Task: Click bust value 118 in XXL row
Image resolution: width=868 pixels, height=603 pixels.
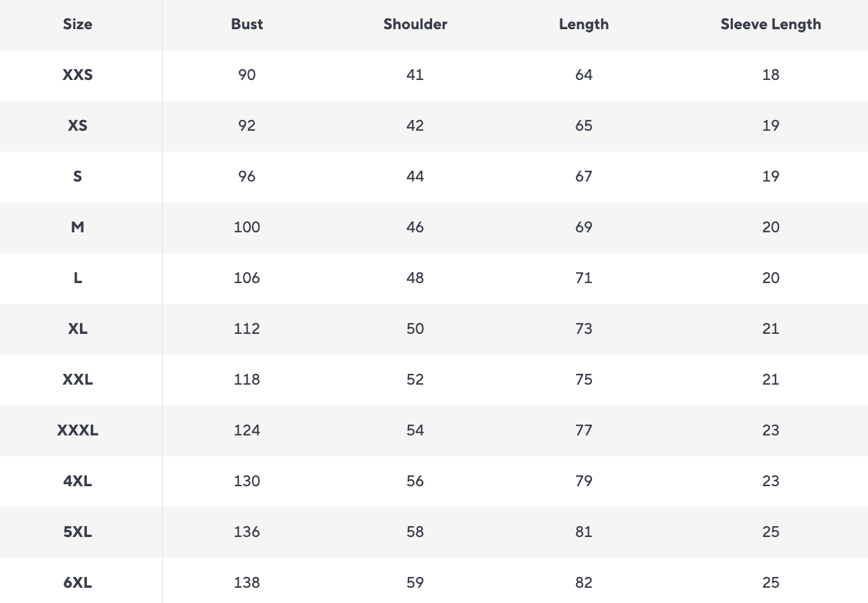Action: tap(247, 380)
